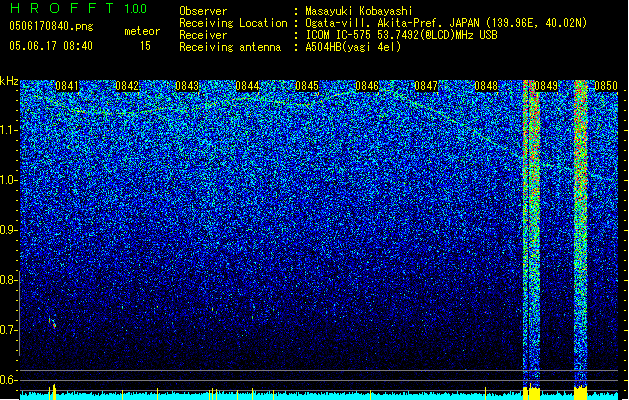Click the 0845 time marker
The width and height of the screenshot is (629, 400).
pyautogui.click(x=307, y=86)
